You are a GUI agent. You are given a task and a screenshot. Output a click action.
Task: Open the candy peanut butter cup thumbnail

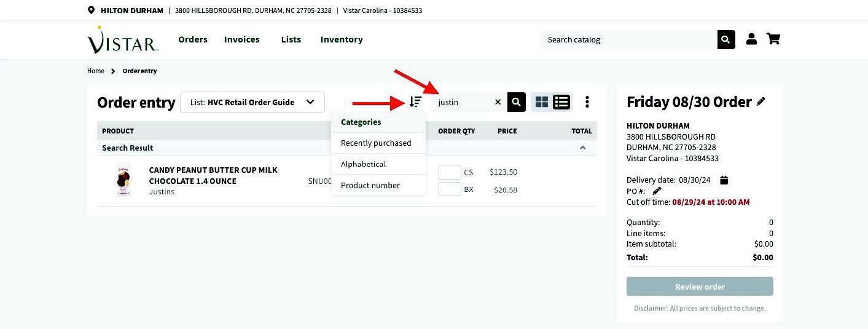coord(123,180)
